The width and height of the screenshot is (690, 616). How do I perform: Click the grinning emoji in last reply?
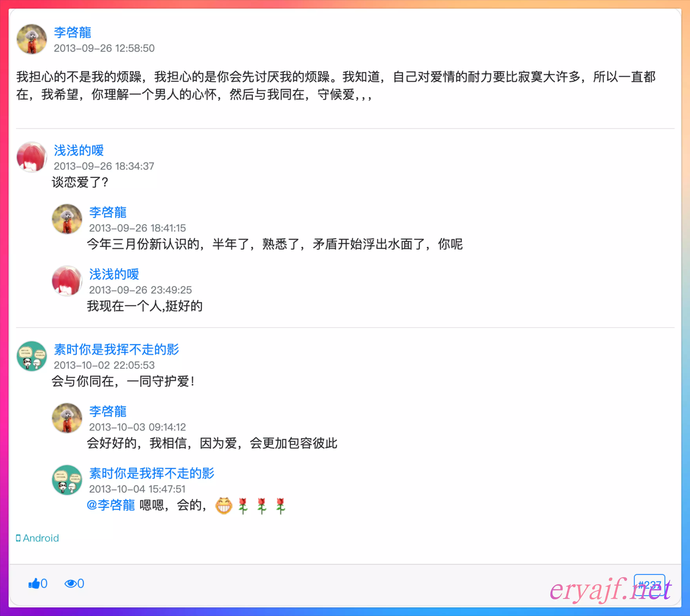pyautogui.click(x=224, y=506)
